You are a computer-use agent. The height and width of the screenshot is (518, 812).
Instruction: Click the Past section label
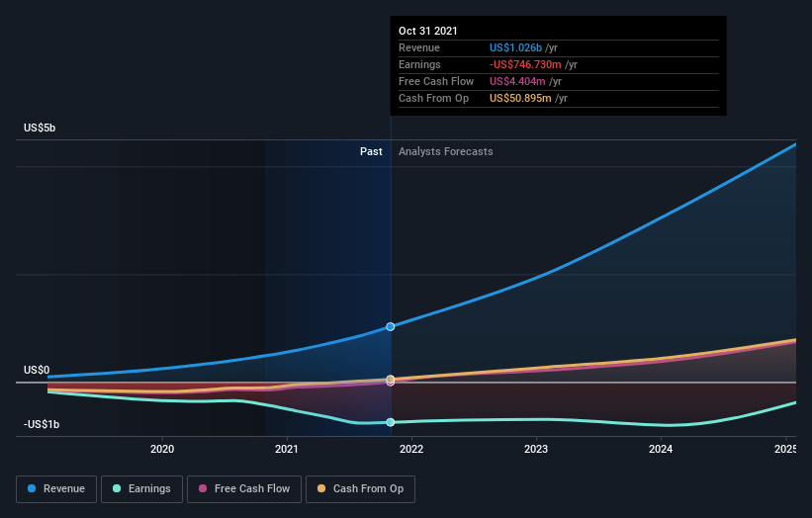point(371,151)
